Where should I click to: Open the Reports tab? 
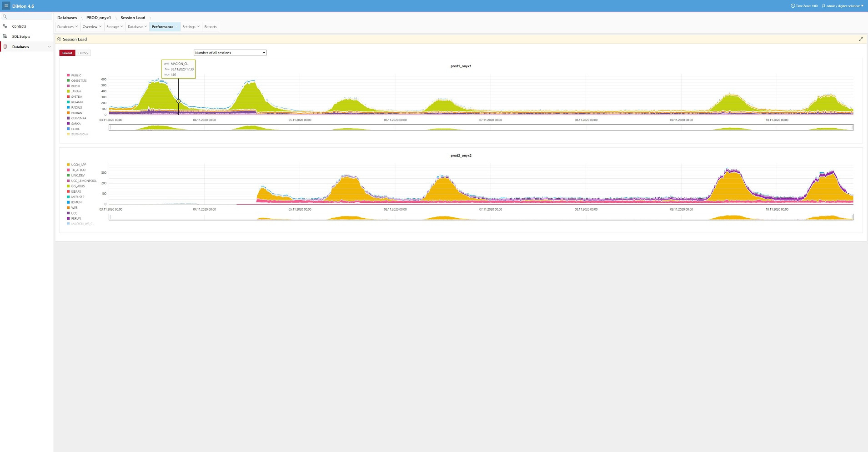click(x=210, y=27)
